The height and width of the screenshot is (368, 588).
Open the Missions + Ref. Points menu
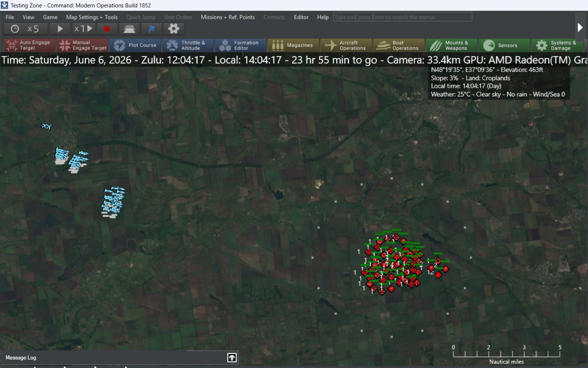click(228, 17)
